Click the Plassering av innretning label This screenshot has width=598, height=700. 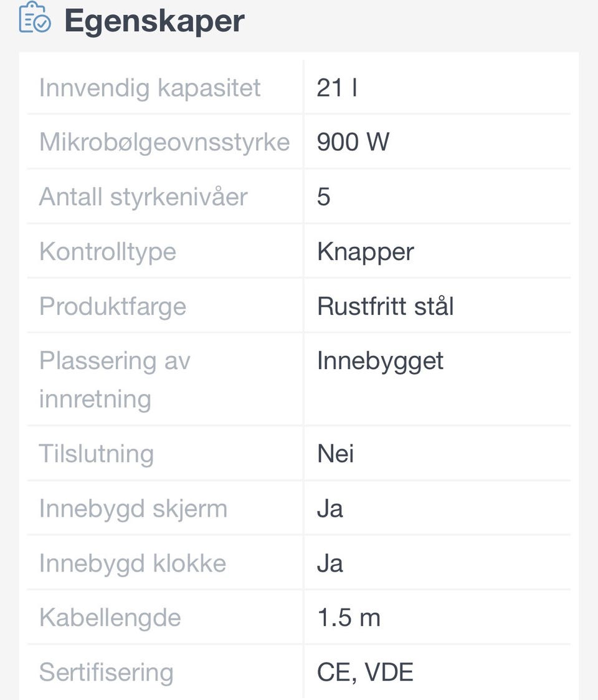click(x=115, y=380)
